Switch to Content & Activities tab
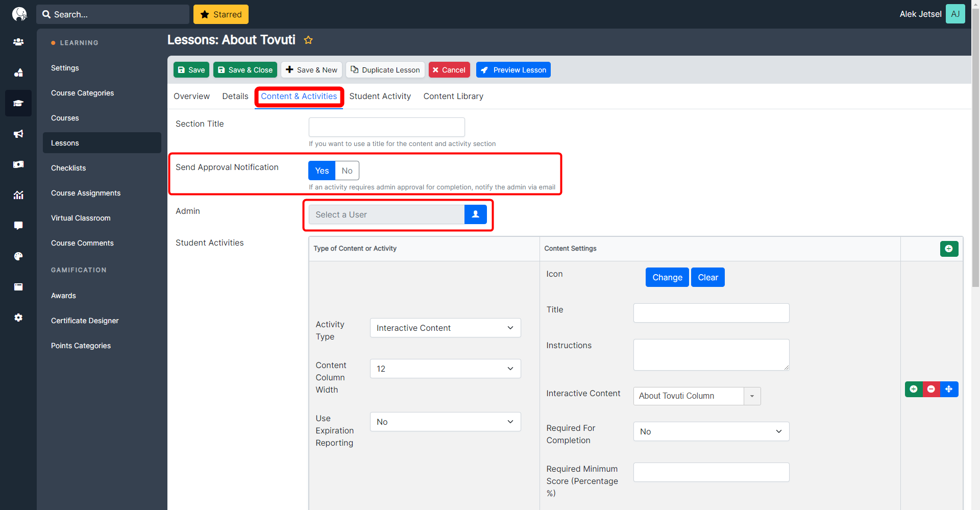The image size is (980, 510). click(299, 96)
